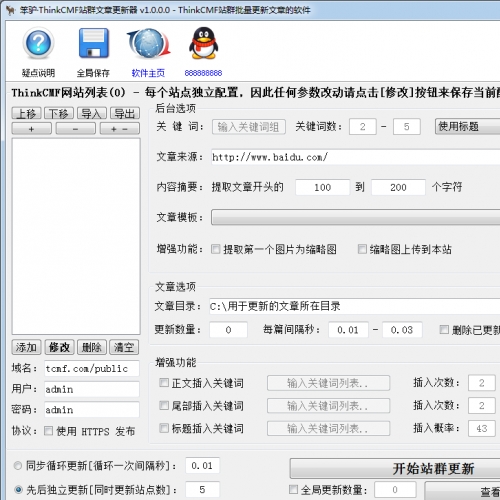Click the 更新数量 field showing 0

coord(228,330)
